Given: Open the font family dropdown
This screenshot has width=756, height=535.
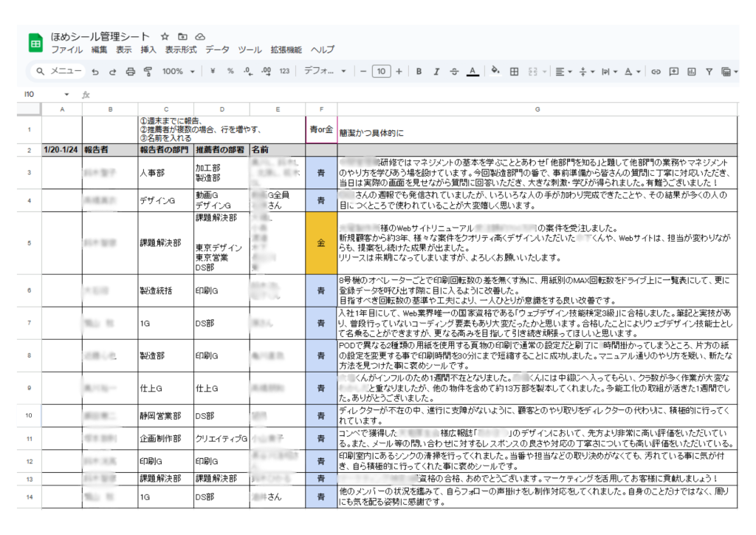Looking at the screenshot, I should [x=325, y=71].
